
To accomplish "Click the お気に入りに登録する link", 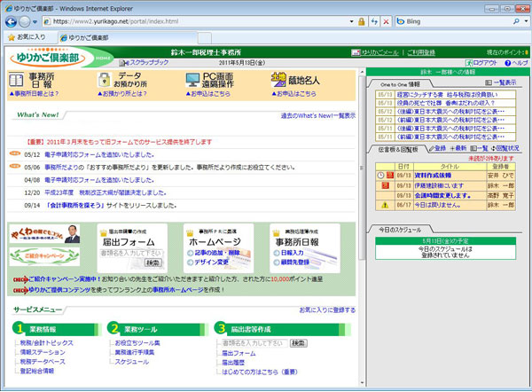I will 327,310.
